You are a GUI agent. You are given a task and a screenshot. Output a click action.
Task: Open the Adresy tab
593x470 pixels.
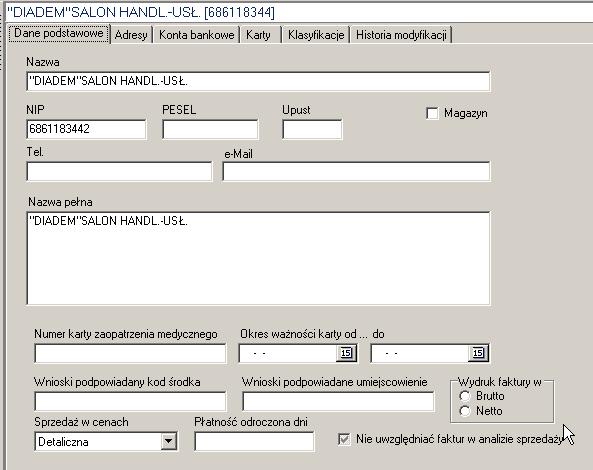click(x=131, y=35)
